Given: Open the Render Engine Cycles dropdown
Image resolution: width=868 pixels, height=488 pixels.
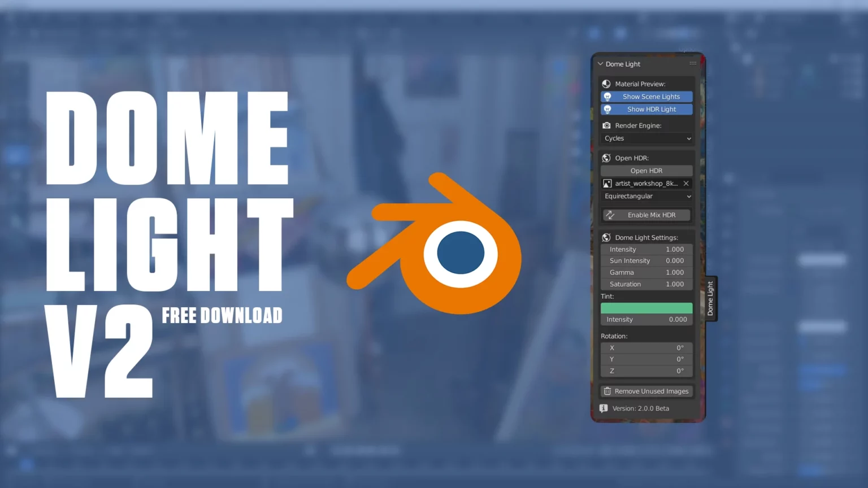Looking at the screenshot, I should pyautogui.click(x=646, y=138).
